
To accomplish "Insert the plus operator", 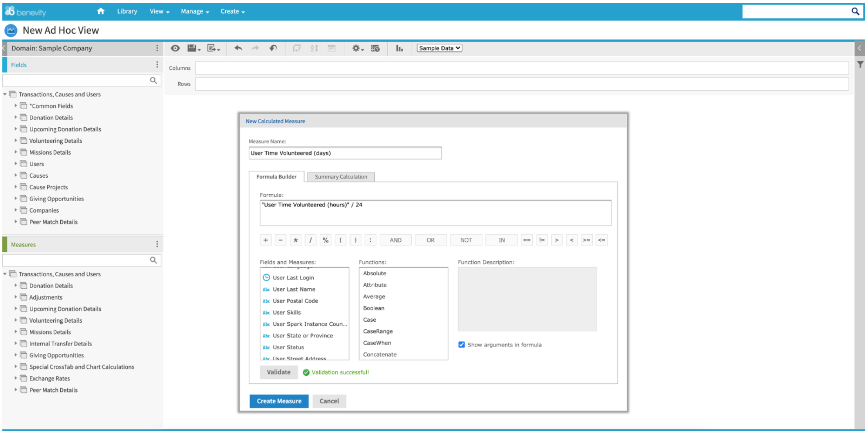I will (266, 240).
